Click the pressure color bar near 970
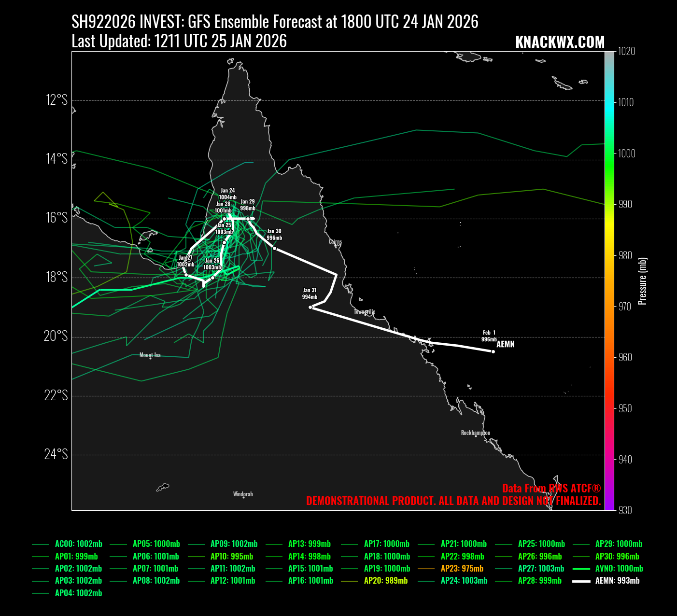Viewport: 677px width, 616px height. [609, 307]
